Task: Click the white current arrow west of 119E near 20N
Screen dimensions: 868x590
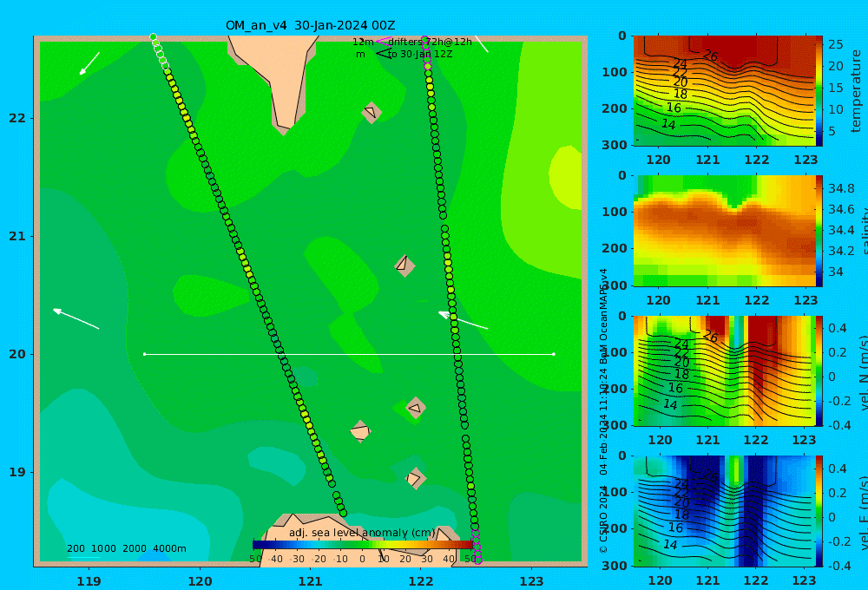Action: tap(76, 318)
